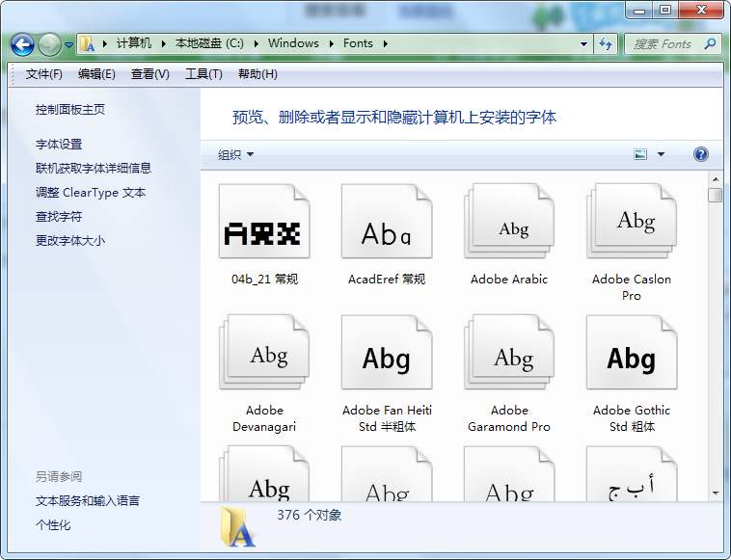Click the Fonts folder icon in address bar
The width and height of the screenshot is (731, 560).
[87, 43]
